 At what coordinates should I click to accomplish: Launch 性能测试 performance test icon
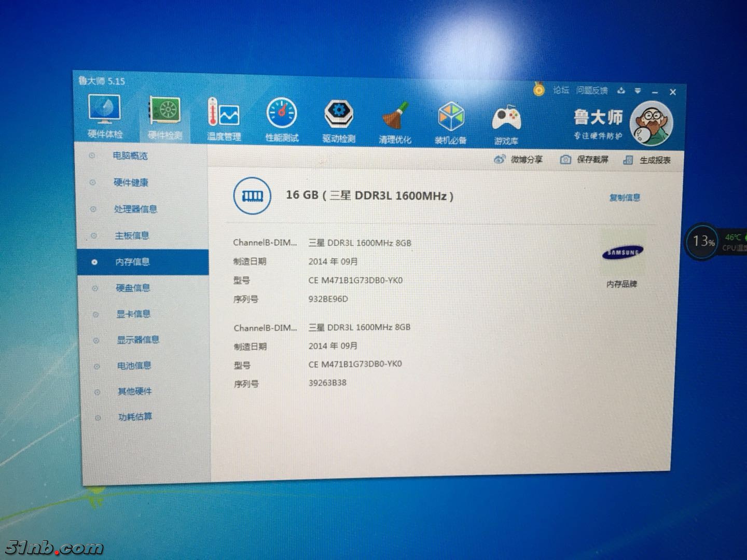click(282, 119)
